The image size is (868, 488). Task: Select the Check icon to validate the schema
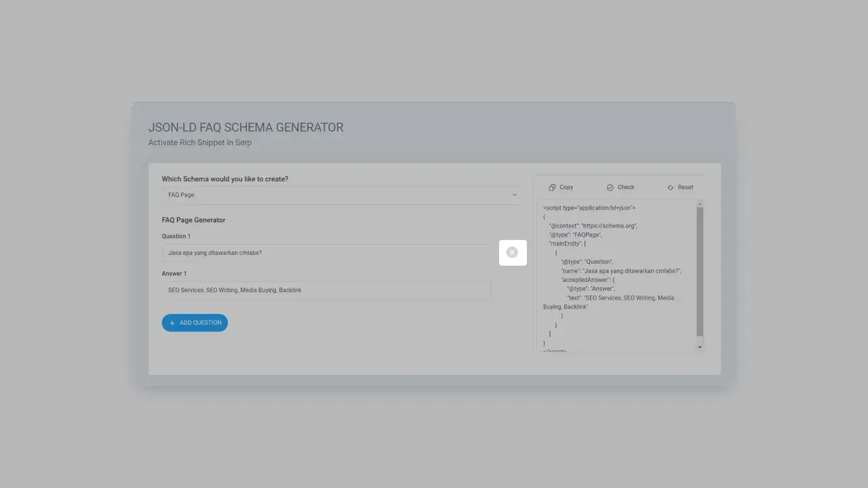click(610, 187)
